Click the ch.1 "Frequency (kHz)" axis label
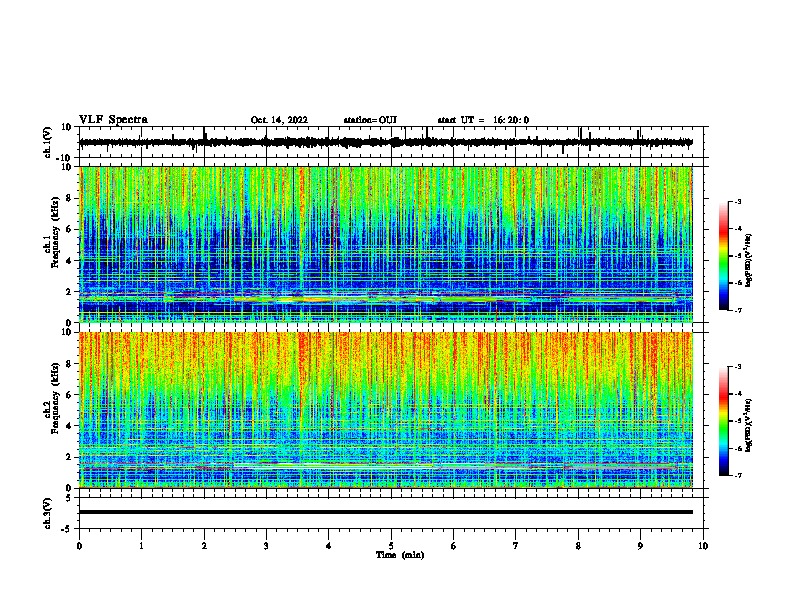 point(55,232)
